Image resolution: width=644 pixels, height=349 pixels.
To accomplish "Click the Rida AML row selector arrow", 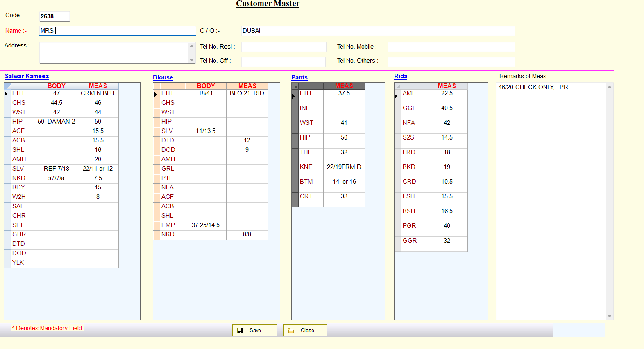I will pyautogui.click(x=396, y=97).
